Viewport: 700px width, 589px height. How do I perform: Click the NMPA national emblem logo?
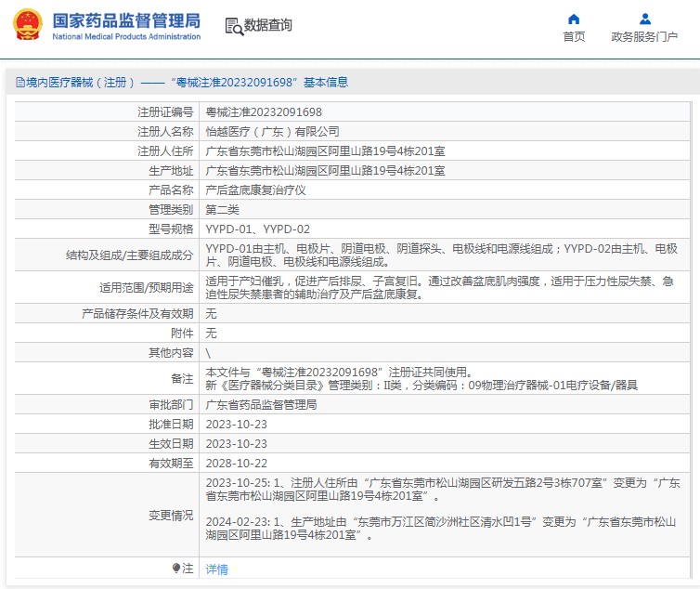(x=26, y=24)
